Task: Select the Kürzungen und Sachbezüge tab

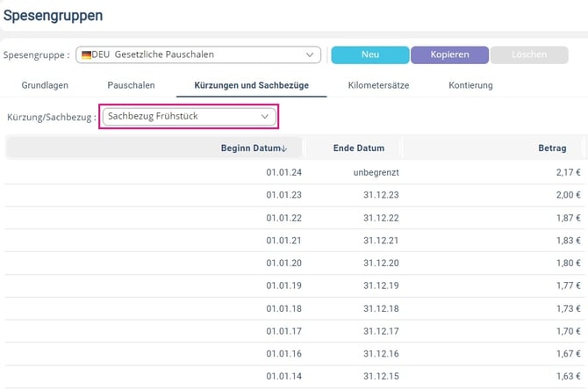Action: 250,85
